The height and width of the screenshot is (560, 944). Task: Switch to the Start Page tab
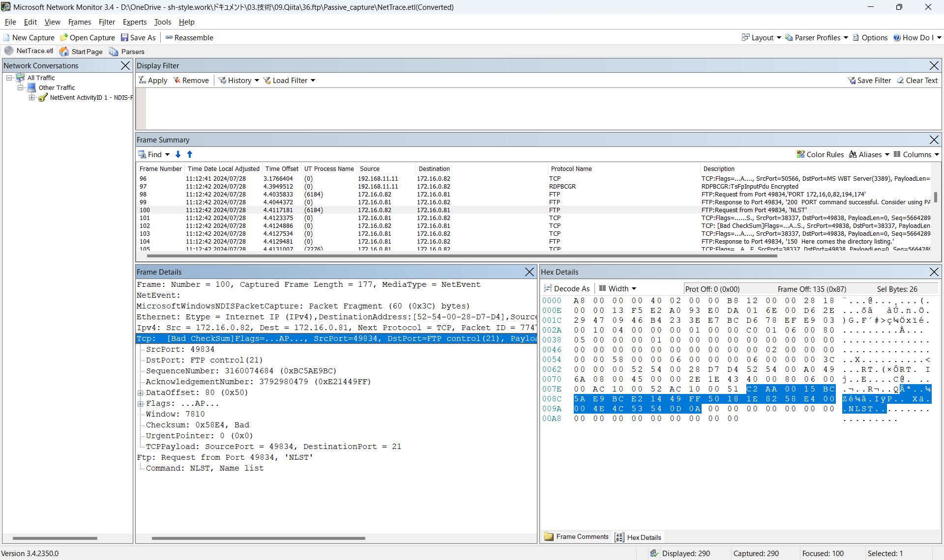click(x=81, y=52)
